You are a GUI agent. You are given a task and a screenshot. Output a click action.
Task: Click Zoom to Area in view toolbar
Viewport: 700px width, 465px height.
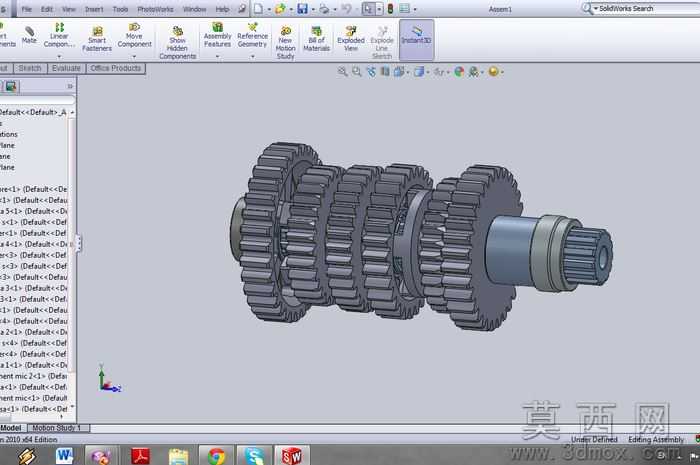pyautogui.click(x=357, y=71)
